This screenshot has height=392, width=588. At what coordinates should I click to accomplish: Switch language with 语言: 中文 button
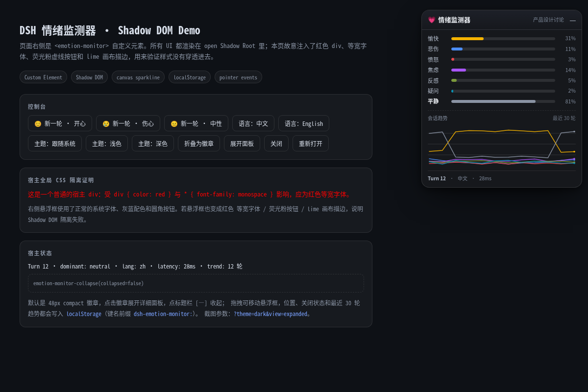(253, 123)
